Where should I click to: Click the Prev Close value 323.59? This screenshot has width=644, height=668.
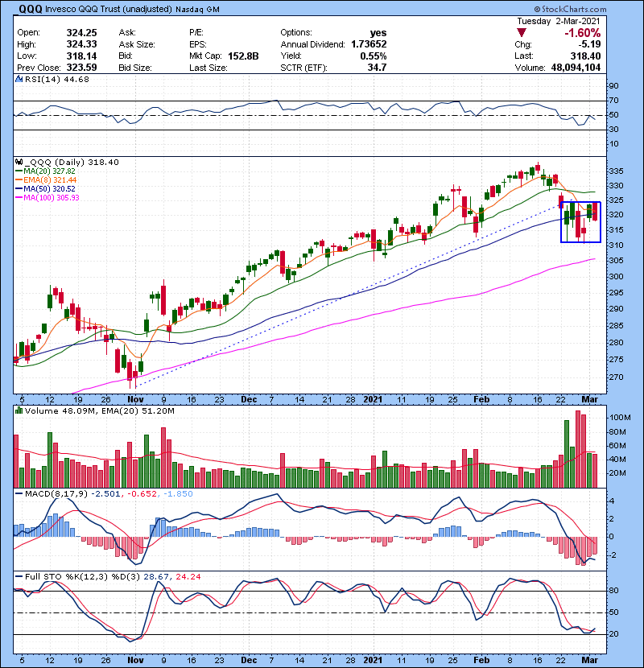click(82, 68)
